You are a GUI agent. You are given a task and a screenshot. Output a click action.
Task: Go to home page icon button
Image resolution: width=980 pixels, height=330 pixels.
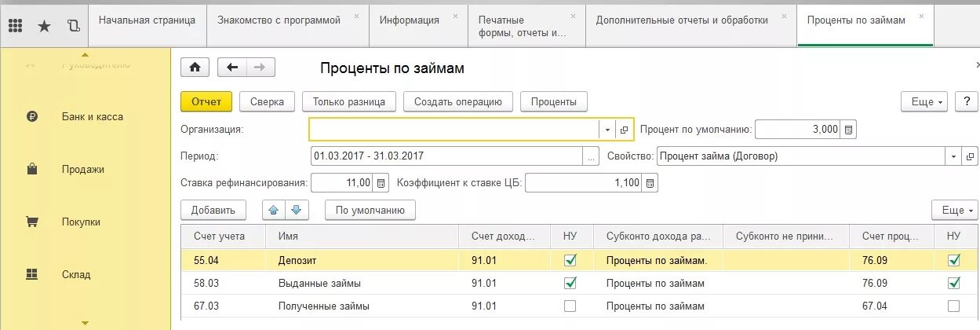[195, 68]
